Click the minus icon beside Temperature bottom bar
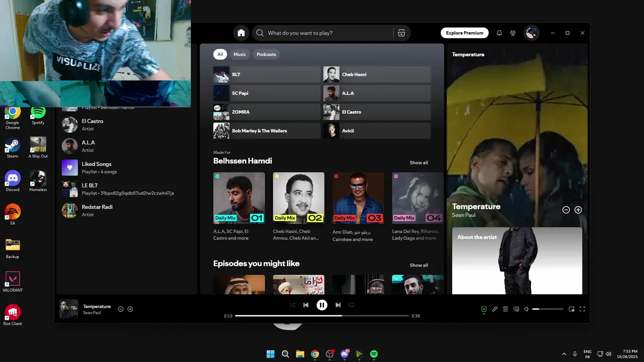This screenshot has height=362, width=644. [x=121, y=309]
